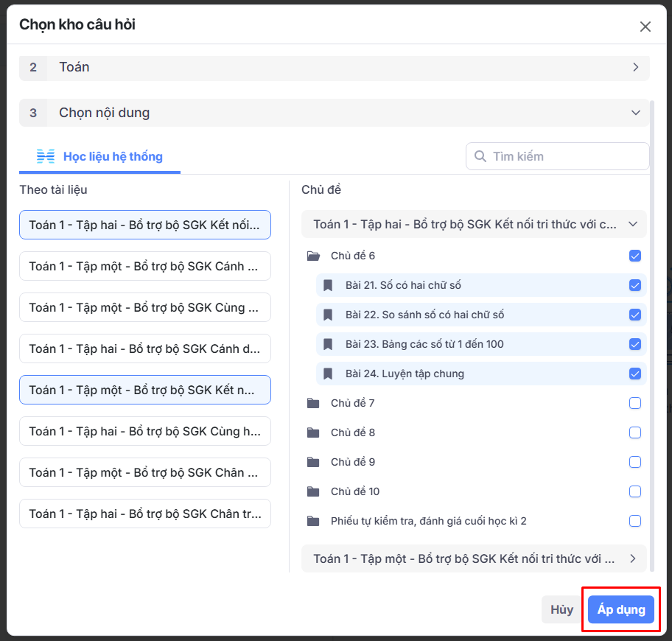The height and width of the screenshot is (641, 672).
Task: Click the Hủy button to cancel
Action: [x=561, y=609]
